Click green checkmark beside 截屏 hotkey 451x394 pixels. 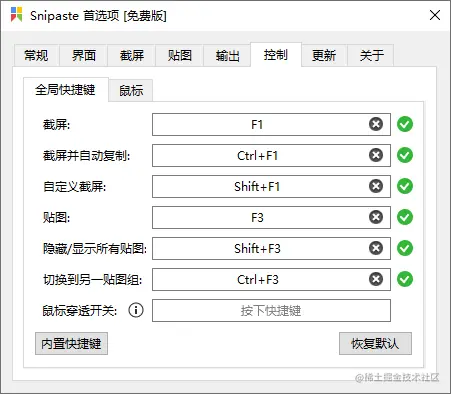(x=405, y=124)
